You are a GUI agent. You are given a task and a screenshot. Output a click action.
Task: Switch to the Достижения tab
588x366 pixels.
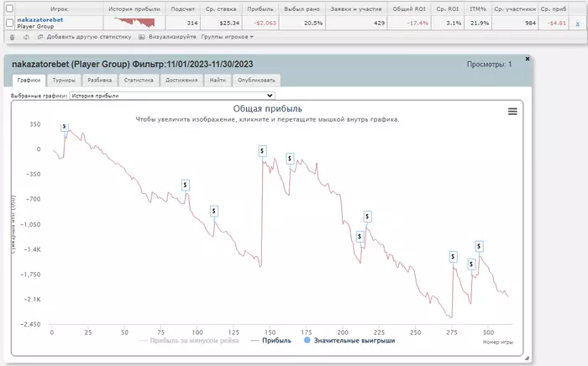[181, 80]
